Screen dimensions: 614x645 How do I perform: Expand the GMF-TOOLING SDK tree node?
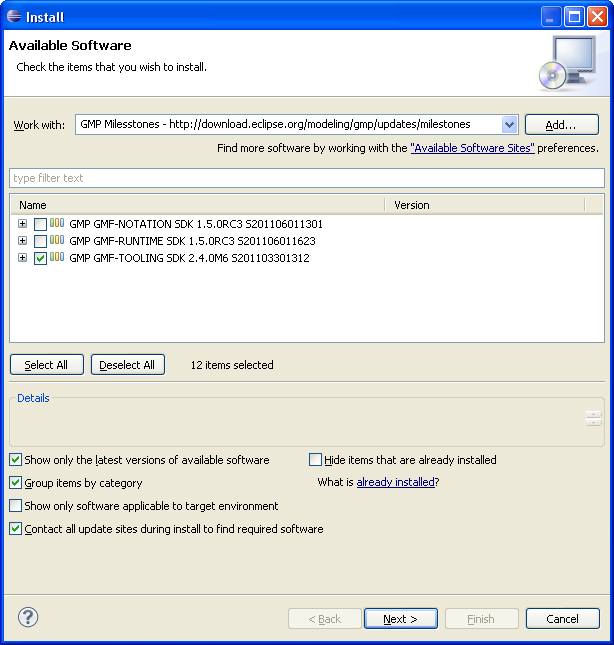click(x=23, y=258)
